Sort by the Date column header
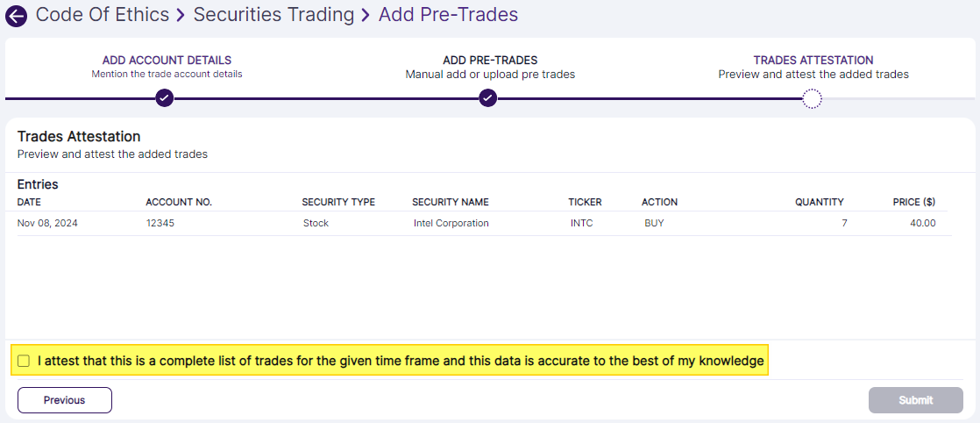Viewport: 980px width, 423px height. 29,203
